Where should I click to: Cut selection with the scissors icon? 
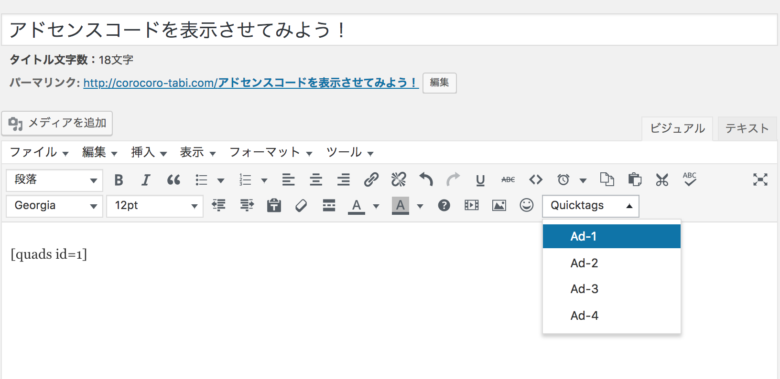click(x=662, y=180)
